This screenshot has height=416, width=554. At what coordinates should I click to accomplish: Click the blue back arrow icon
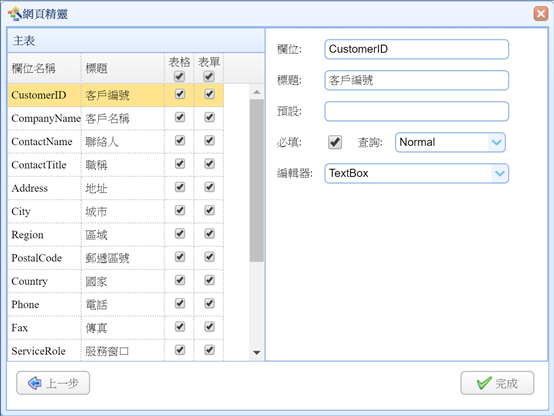coord(34,383)
